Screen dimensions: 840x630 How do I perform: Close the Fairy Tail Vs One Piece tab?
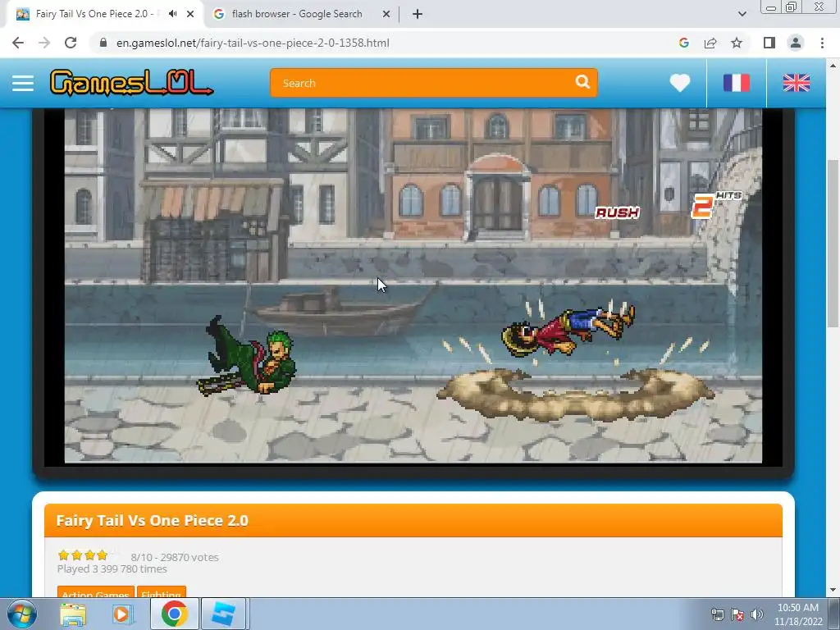point(190,14)
